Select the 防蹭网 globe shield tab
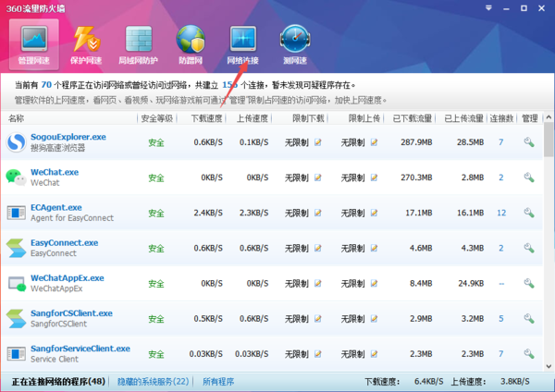 click(x=191, y=44)
